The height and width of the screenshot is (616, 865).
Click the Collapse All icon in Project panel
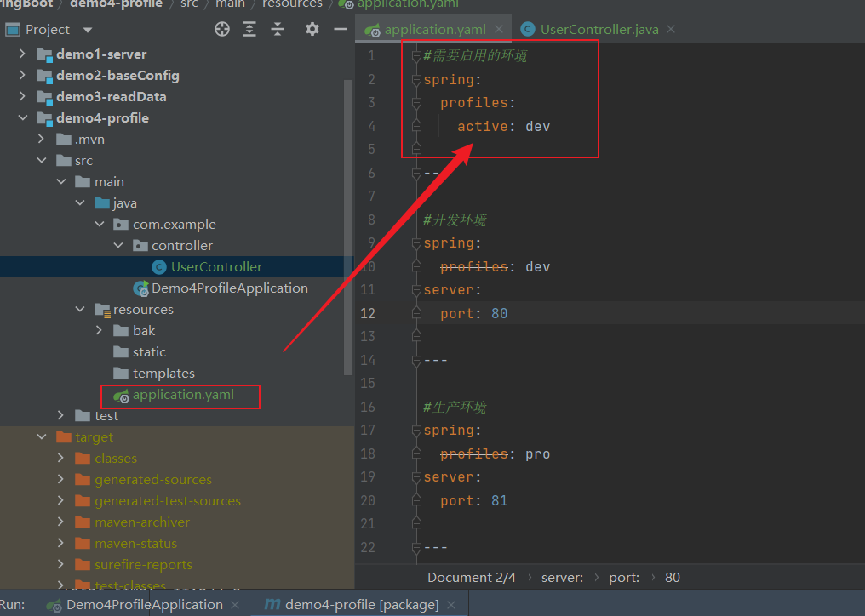click(x=278, y=29)
